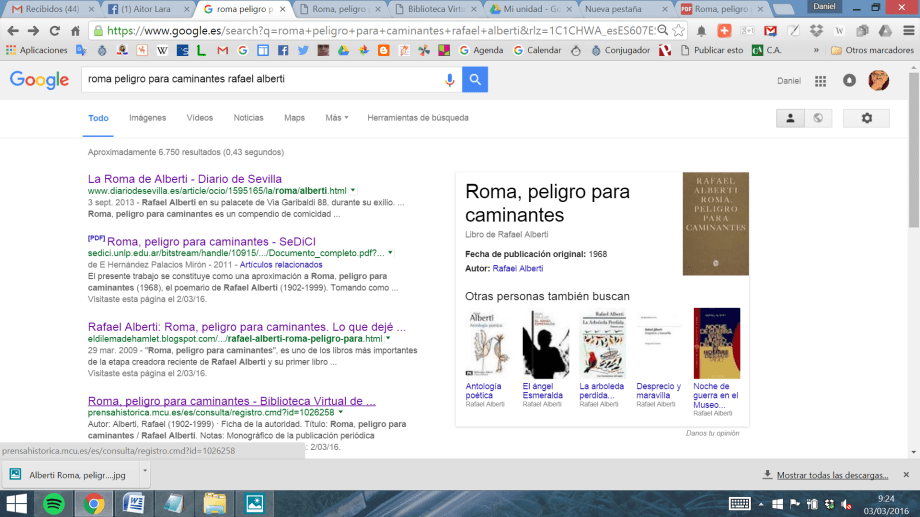Expand the Más search filter dropdown
Image resolution: width=920 pixels, height=517 pixels.
click(336, 118)
